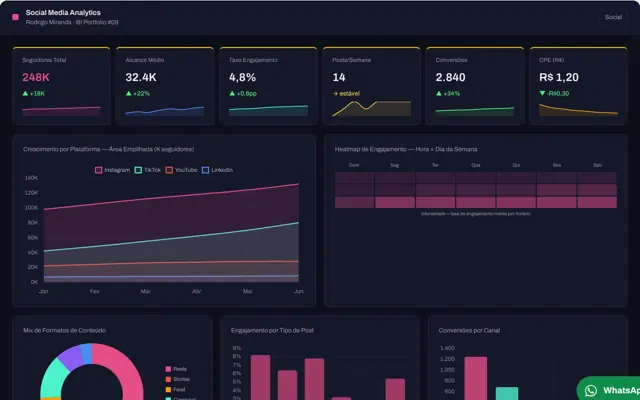This screenshot has width=640, height=400.
Task: Click the Seguidores Total sparkline
Action: 61,111
